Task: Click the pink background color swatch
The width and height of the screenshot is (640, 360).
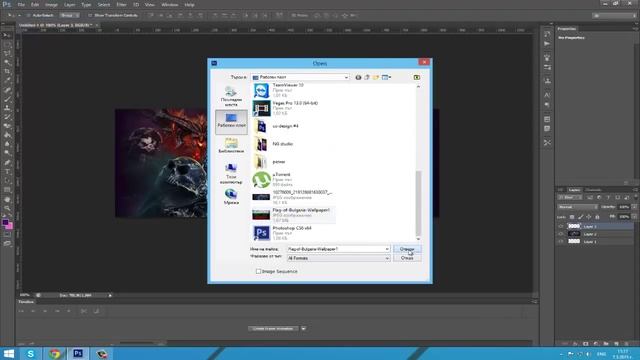Action: tap(9, 226)
